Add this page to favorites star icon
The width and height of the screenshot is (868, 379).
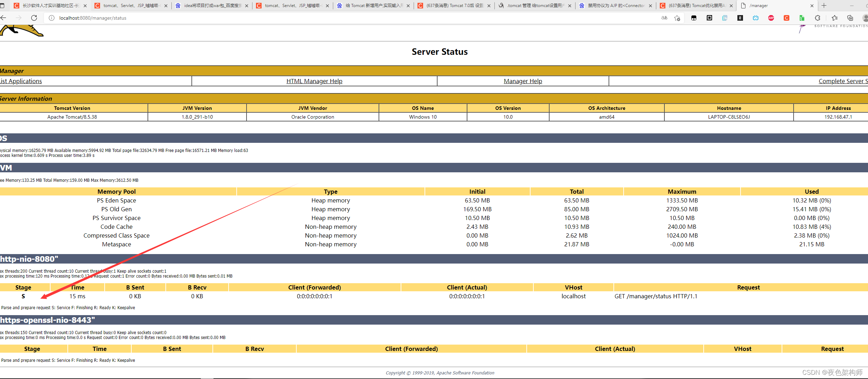pos(677,18)
